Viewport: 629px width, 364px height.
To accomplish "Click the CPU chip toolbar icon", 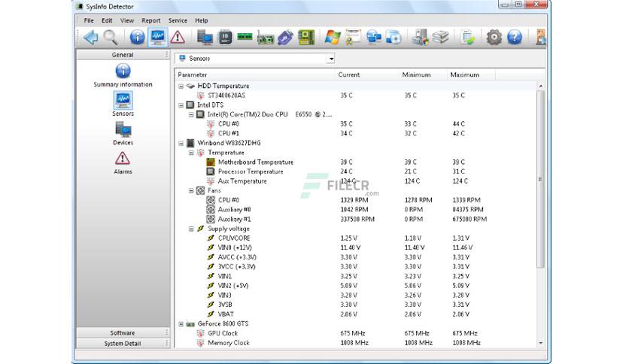I will click(x=225, y=38).
